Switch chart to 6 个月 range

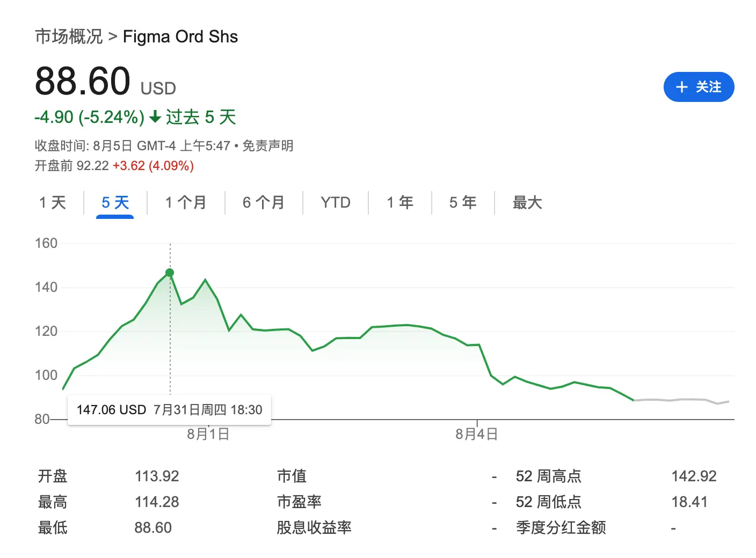tap(263, 203)
